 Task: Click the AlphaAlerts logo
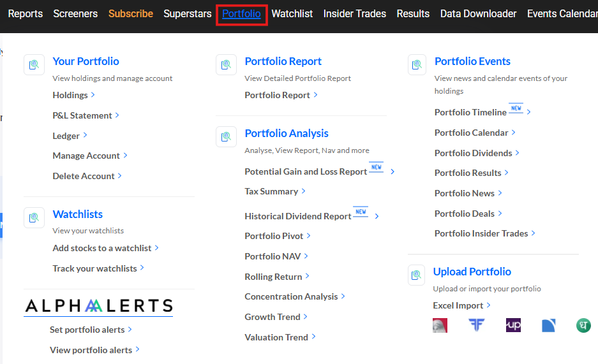point(98,307)
